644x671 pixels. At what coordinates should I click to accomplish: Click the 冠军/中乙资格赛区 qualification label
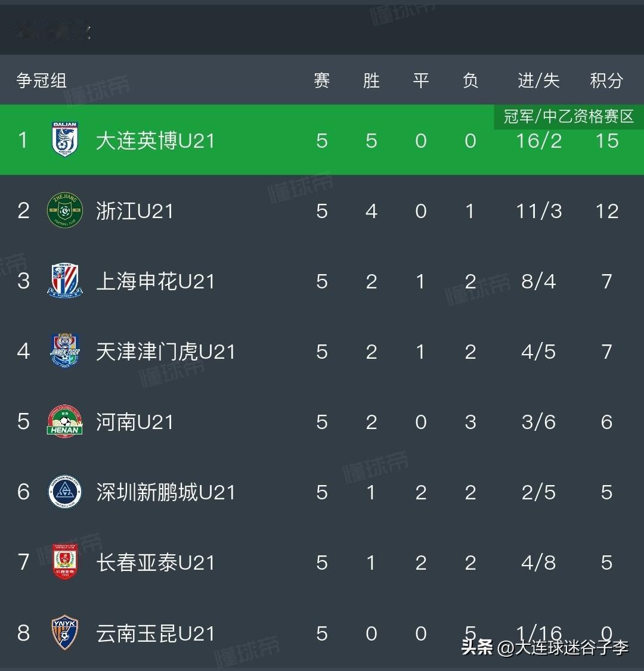tap(569, 116)
